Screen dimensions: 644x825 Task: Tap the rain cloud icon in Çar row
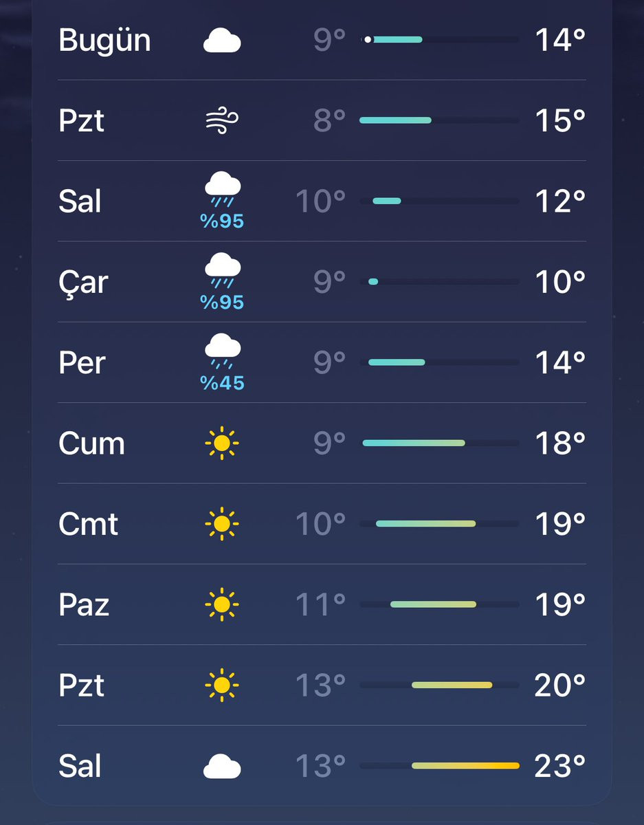(x=222, y=271)
